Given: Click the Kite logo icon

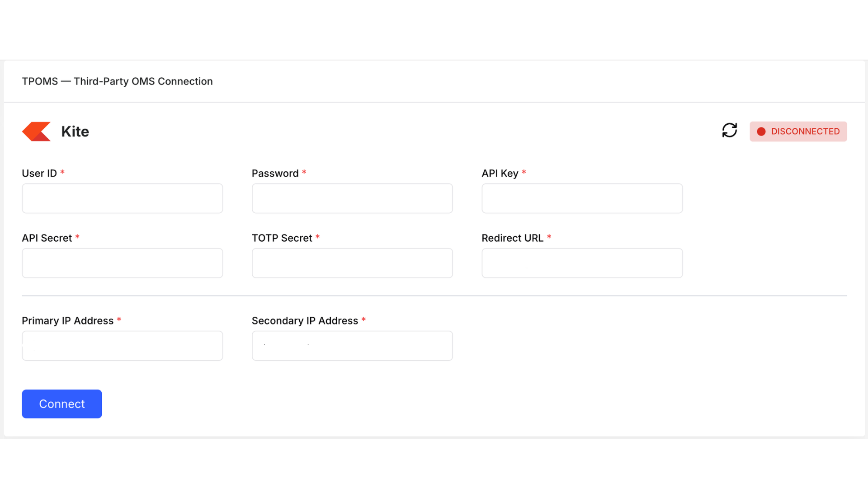Looking at the screenshot, I should point(37,131).
